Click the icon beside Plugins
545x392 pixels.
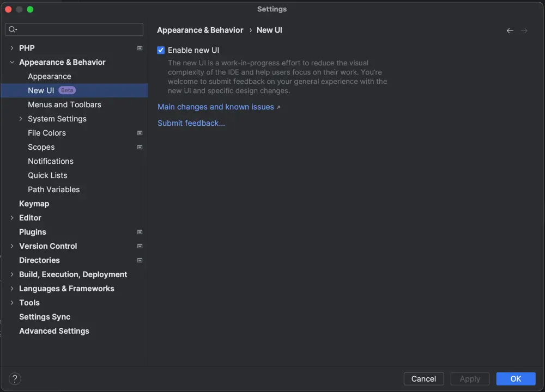pos(140,232)
